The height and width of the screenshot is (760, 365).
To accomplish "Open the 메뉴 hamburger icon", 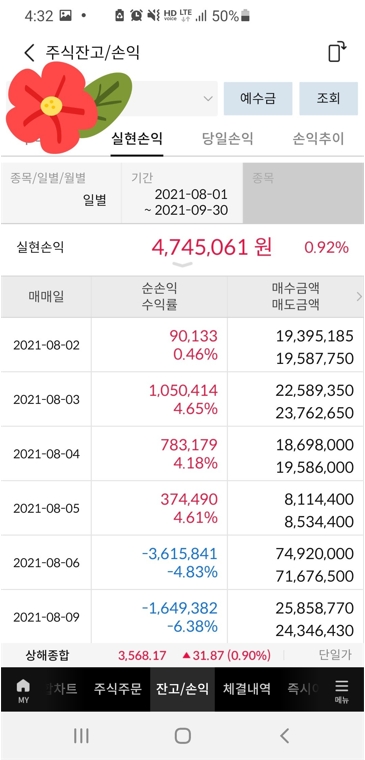I will [x=342, y=690].
